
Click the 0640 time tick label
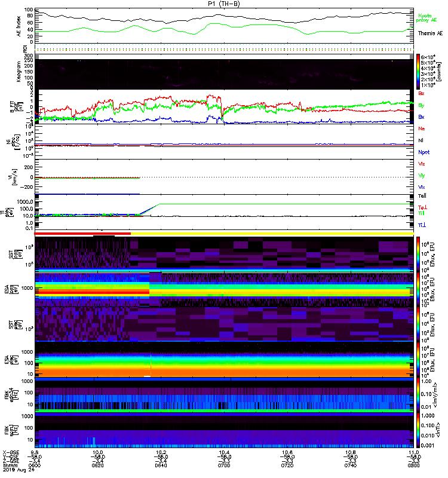click(161, 465)
